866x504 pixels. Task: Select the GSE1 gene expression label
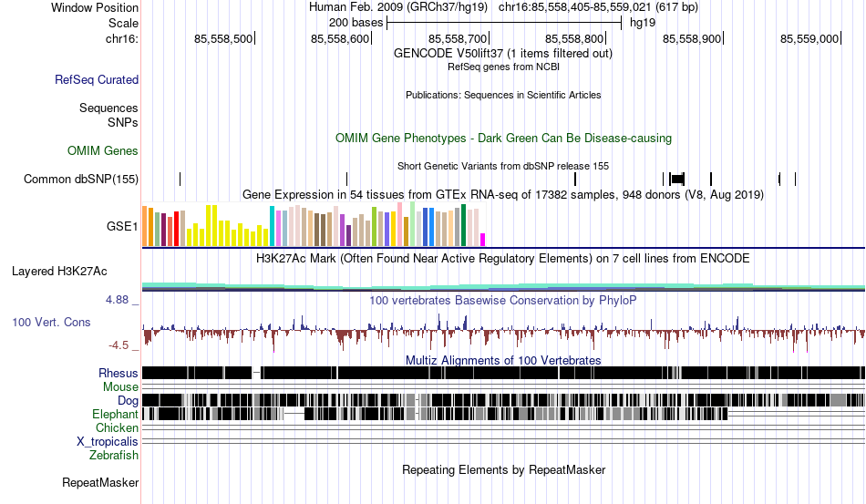(122, 226)
